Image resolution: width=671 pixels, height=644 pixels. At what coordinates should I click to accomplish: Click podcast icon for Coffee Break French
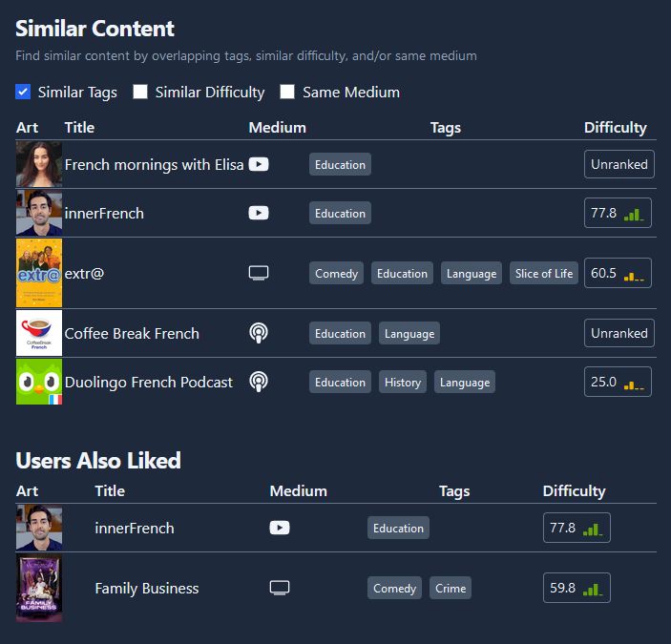point(259,333)
